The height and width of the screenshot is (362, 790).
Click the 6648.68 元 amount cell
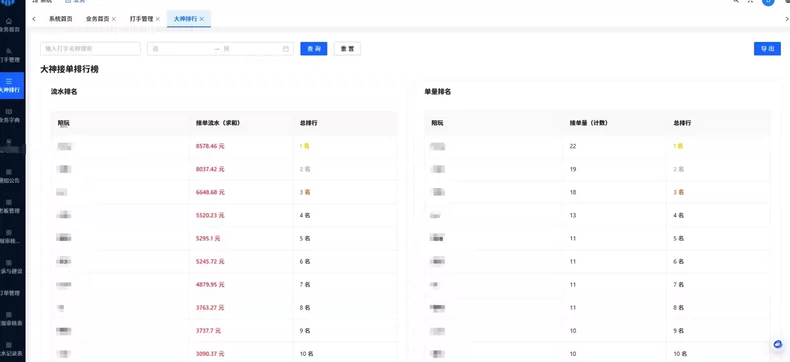click(210, 192)
